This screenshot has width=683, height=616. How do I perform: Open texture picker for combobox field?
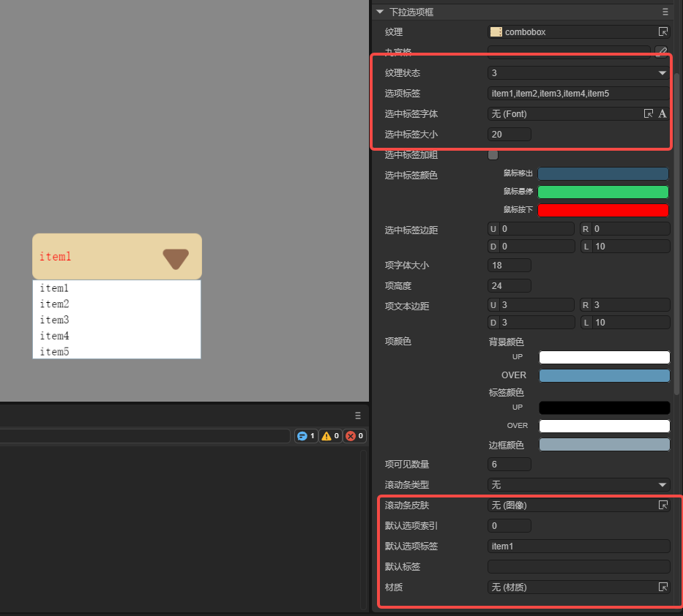tap(663, 32)
